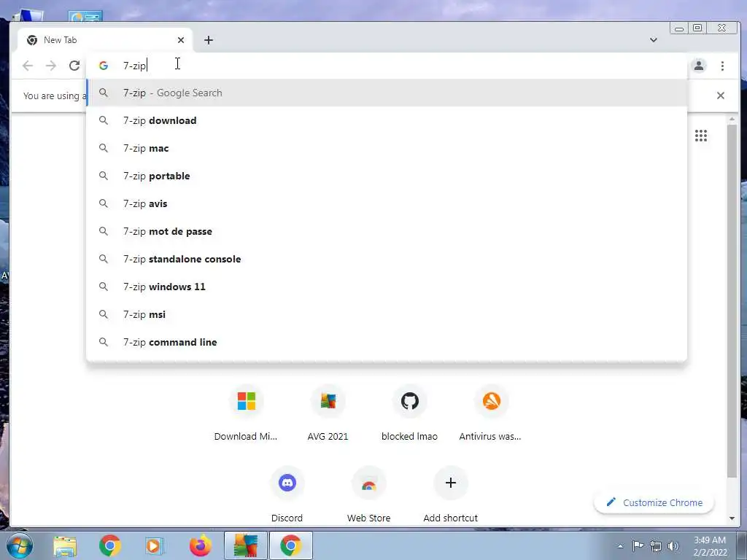Choose the '7-zip download' suggestion
Image resolution: width=747 pixels, height=560 pixels.
coord(387,120)
